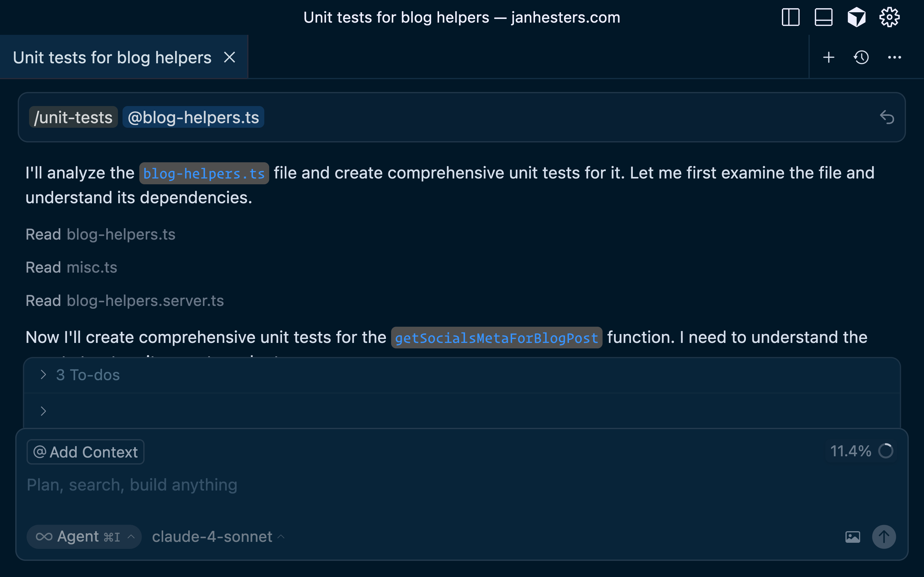This screenshot has height=577, width=924.
Task: Focus the Plan, search, build anything input
Action: [x=267, y=485]
